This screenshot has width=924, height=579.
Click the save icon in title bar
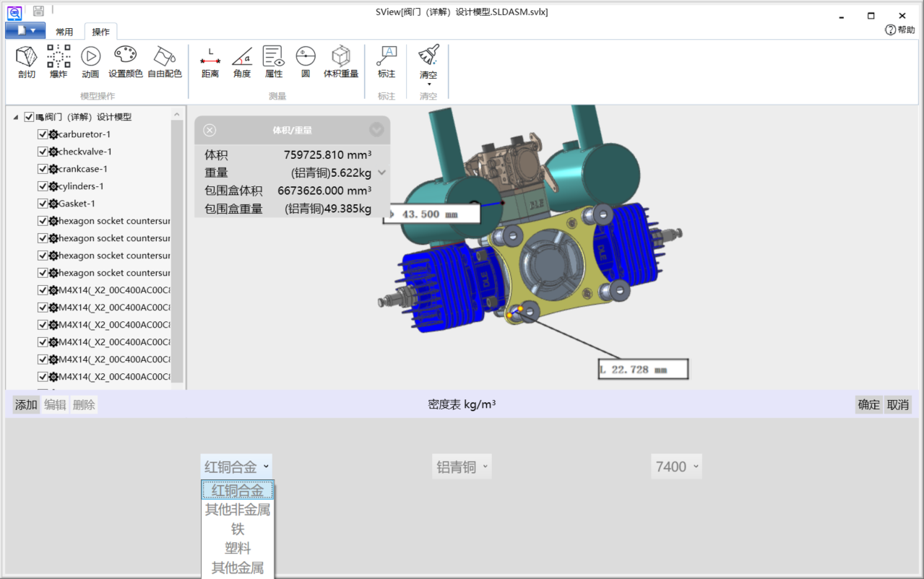38,11
